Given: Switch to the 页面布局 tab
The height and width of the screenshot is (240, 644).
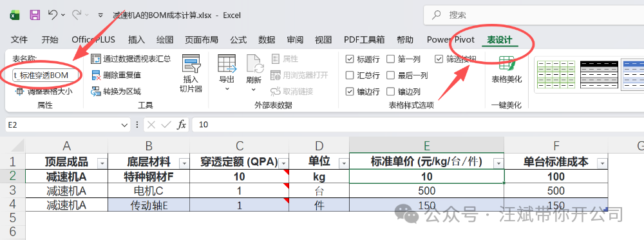Looking at the screenshot, I should pyautogui.click(x=201, y=40).
